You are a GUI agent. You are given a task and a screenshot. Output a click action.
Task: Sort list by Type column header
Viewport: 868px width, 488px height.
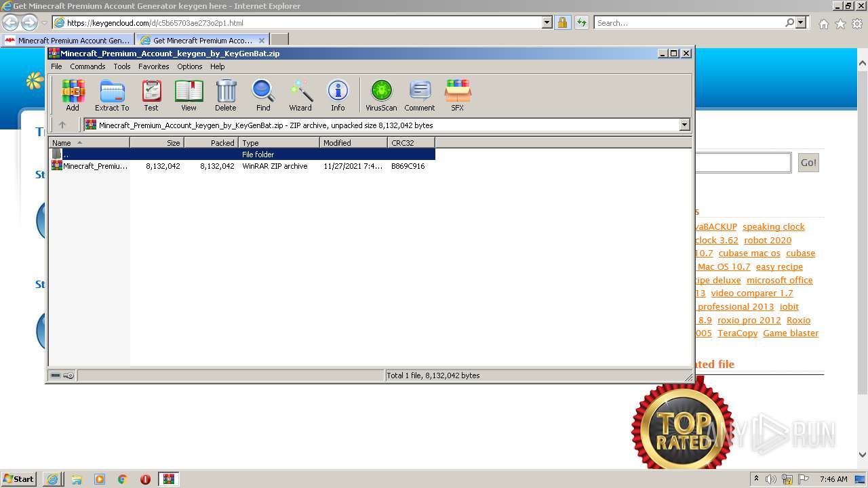point(279,142)
